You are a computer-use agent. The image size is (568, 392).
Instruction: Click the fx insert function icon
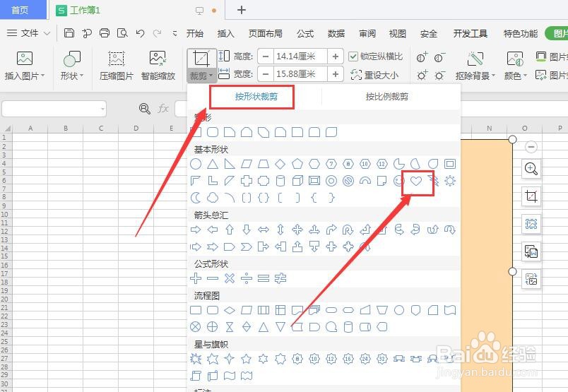click(x=163, y=108)
